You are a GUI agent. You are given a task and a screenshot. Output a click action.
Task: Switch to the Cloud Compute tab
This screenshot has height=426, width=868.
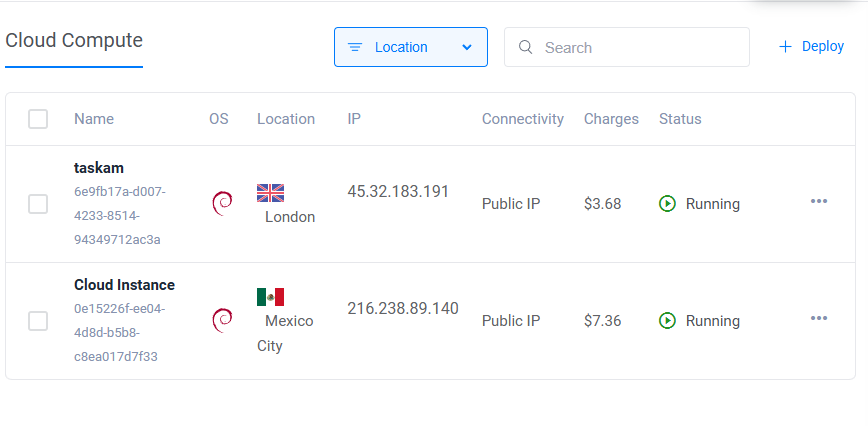74,41
